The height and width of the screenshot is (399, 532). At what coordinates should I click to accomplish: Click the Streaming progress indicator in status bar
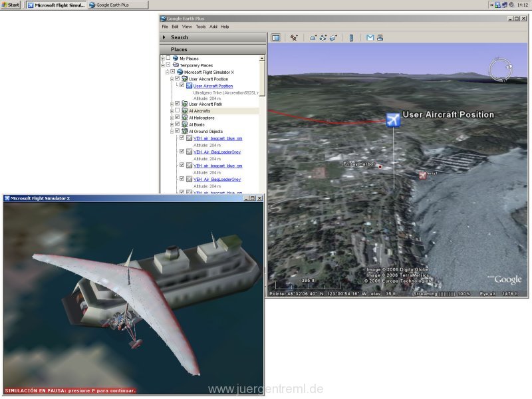(442, 293)
